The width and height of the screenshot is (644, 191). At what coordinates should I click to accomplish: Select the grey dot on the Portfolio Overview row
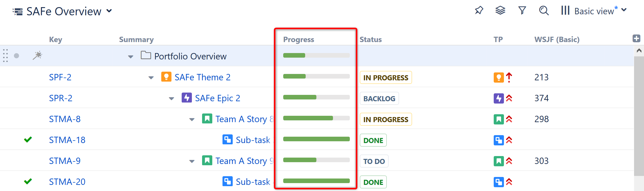tap(17, 56)
